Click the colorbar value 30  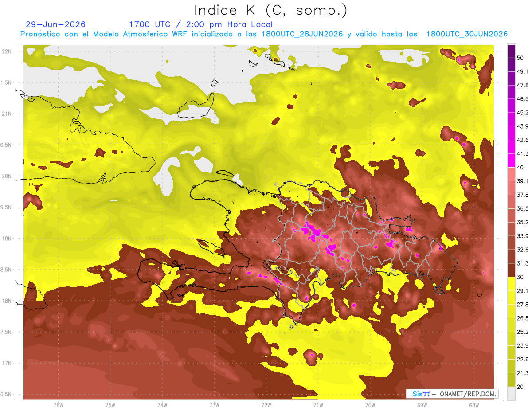coord(520,277)
